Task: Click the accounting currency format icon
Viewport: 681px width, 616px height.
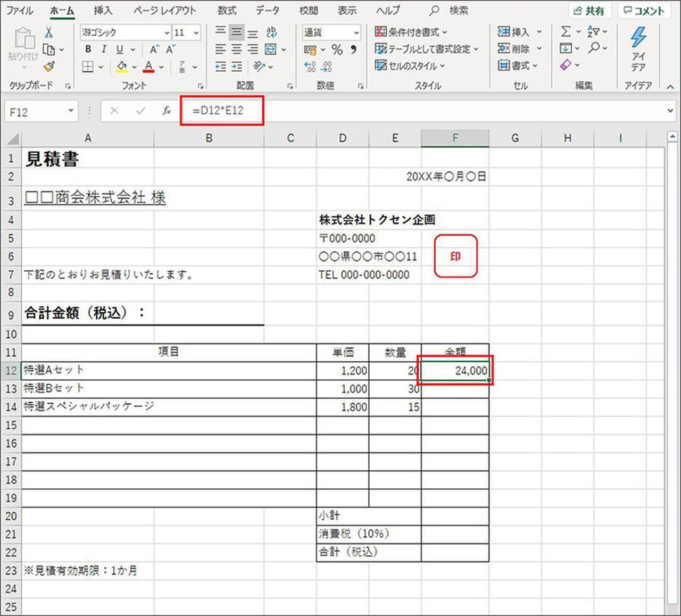Action: click(310, 50)
